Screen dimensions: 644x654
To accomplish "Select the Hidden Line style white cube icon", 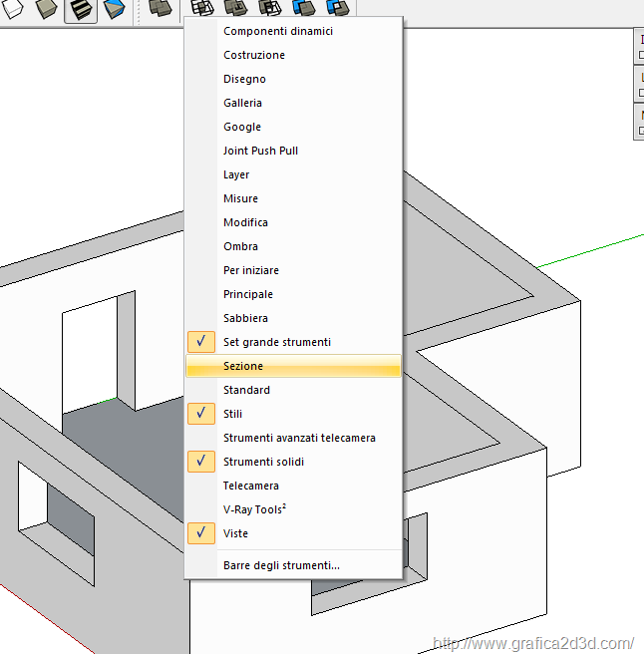I will tap(15, 10).
